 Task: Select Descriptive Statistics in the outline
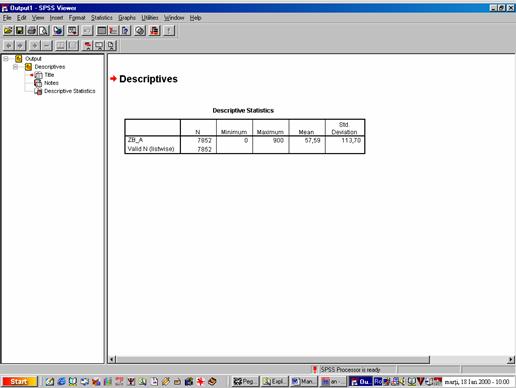point(69,91)
